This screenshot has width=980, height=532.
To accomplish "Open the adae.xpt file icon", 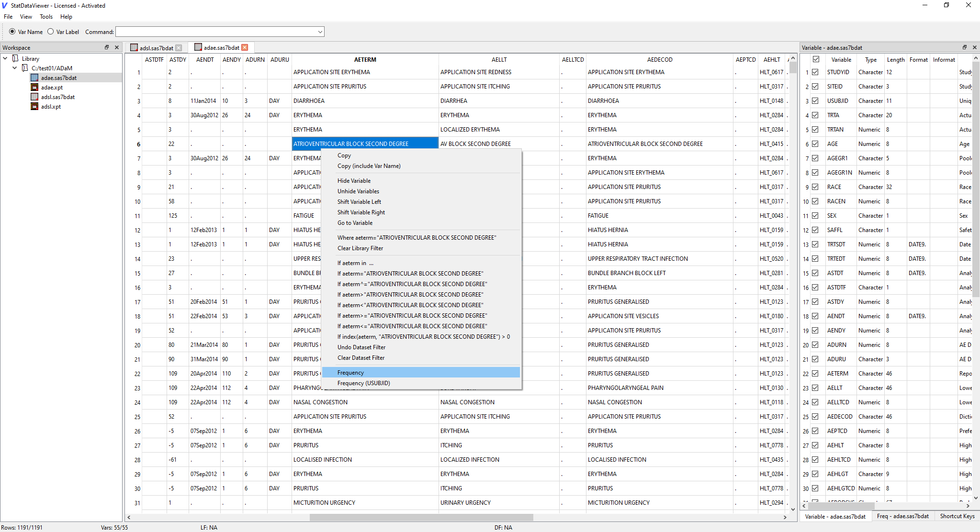I will [x=34, y=87].
